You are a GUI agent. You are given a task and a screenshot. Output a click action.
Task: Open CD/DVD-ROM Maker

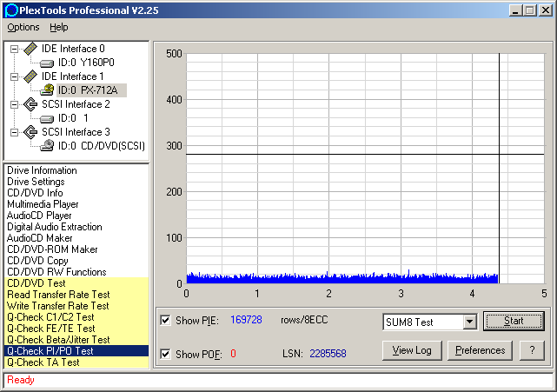52,249
